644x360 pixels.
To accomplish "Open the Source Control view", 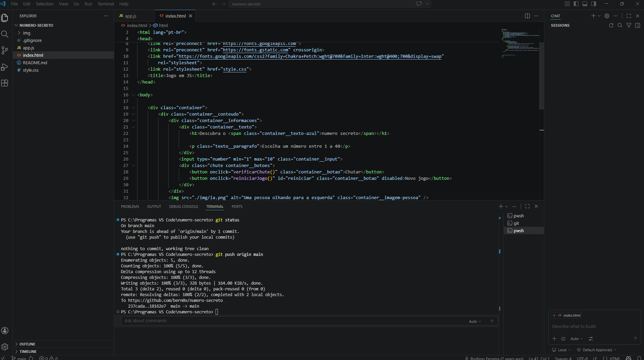I will [x=5, y=50].
